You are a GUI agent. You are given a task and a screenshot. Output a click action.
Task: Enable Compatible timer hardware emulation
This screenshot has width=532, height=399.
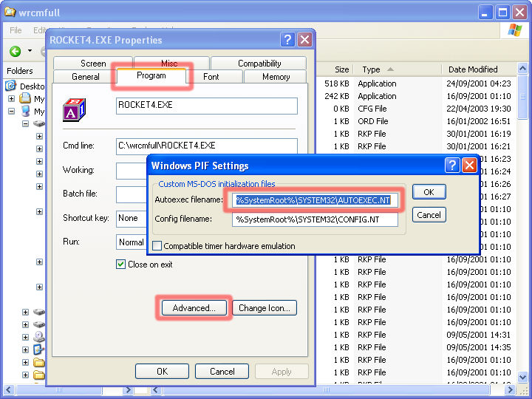pos(157,245)
